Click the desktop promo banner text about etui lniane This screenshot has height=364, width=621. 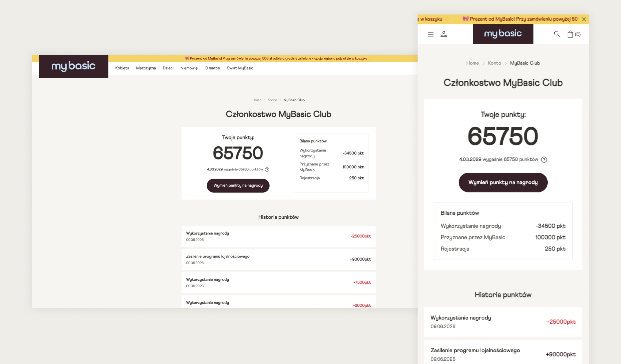[x=278, y=58]
